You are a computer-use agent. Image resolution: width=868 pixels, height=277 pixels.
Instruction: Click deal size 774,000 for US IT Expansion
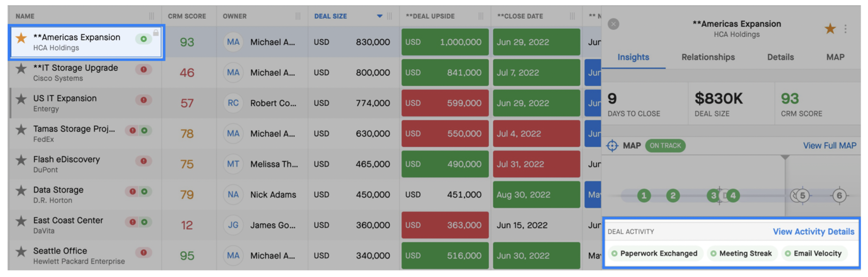pyautogui.click(x=373, y=103)
